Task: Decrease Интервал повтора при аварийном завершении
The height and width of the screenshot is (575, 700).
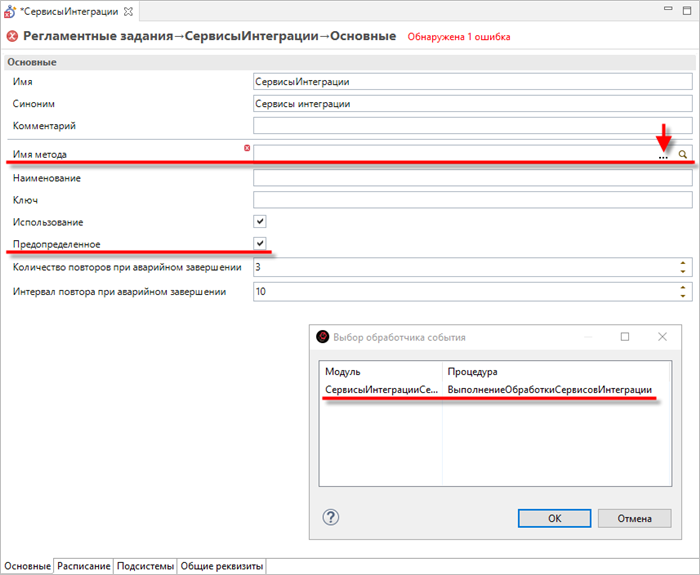Action: pyautogui.click(x=683, y=296)
